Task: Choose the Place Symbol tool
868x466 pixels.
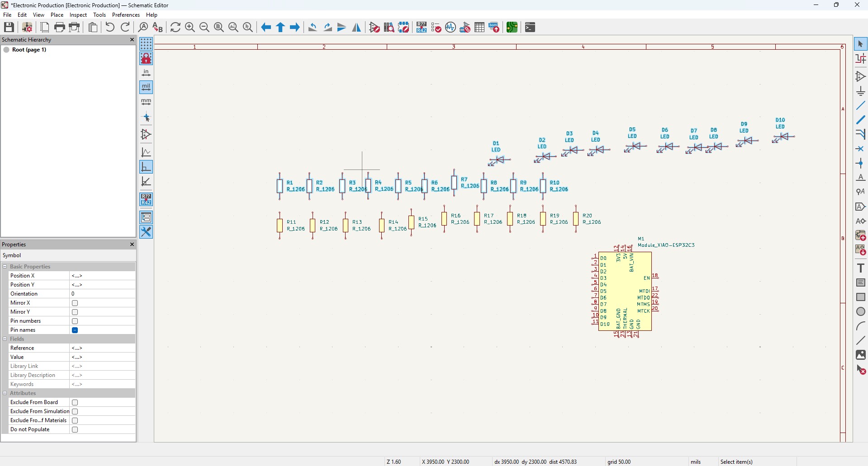Action: pyautogui.click(x=861, y=76)
